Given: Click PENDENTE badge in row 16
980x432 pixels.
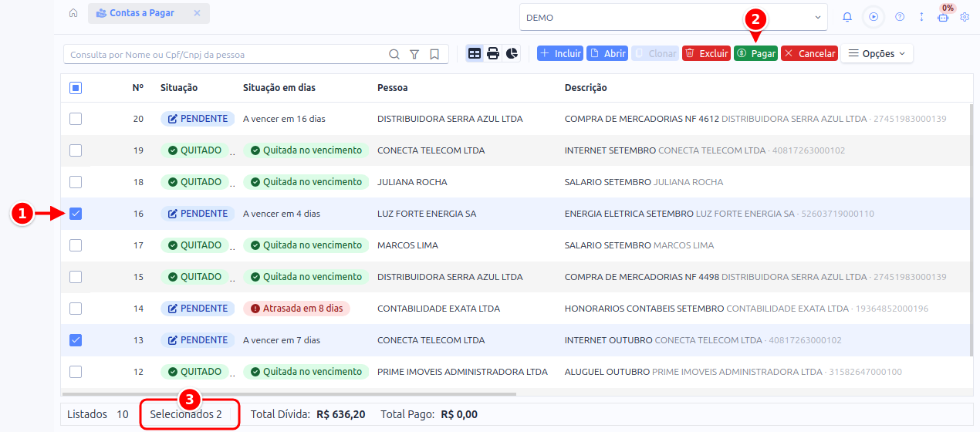Looking at the screenshot, I should click(198, 214).
